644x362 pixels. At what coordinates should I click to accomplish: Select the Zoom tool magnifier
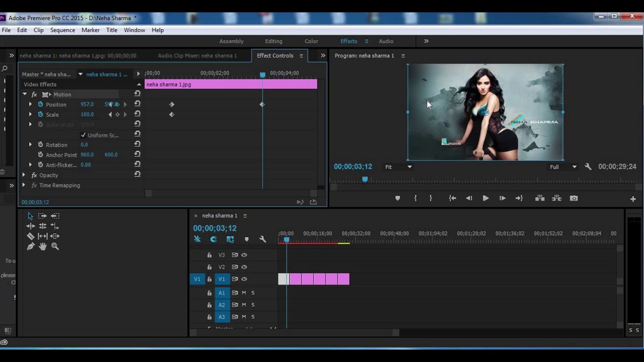tap(55, 246)
